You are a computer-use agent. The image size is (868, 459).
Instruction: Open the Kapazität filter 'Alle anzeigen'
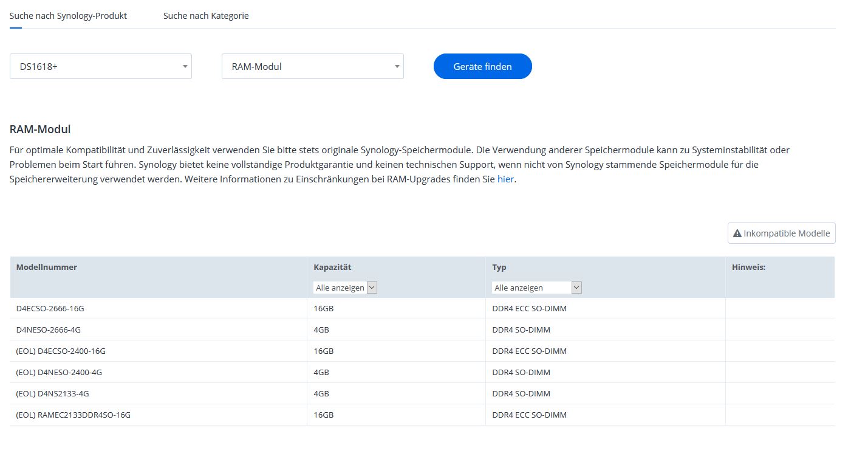point(345,288)
